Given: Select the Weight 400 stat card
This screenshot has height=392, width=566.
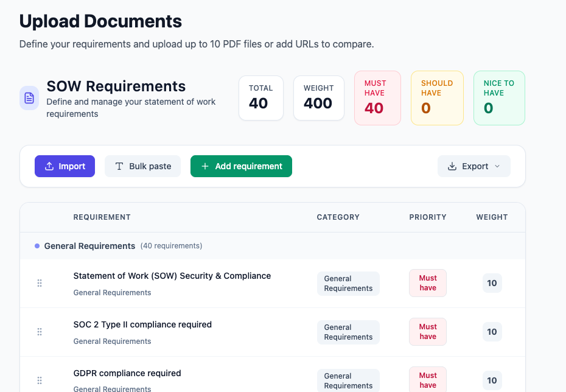Looking at the screenshot, I should click(x=319, y=98).
